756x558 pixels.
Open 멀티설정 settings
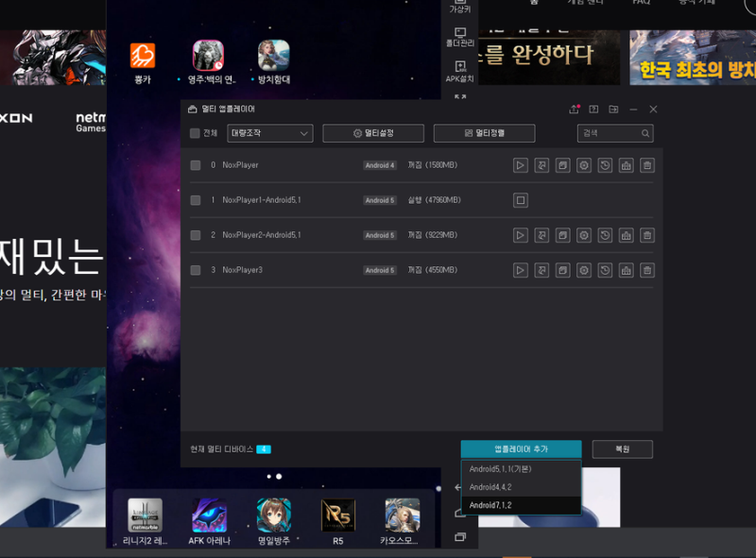[x=373, y=133]
